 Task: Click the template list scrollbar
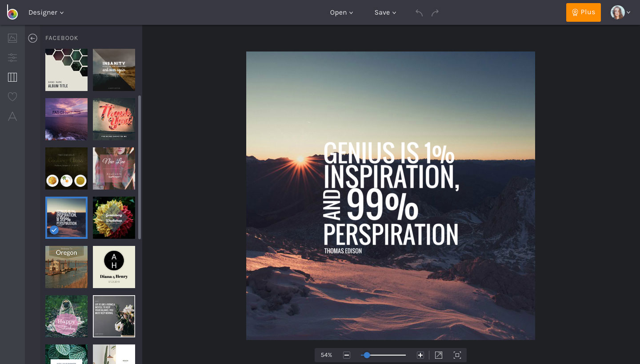pos(140,167)
